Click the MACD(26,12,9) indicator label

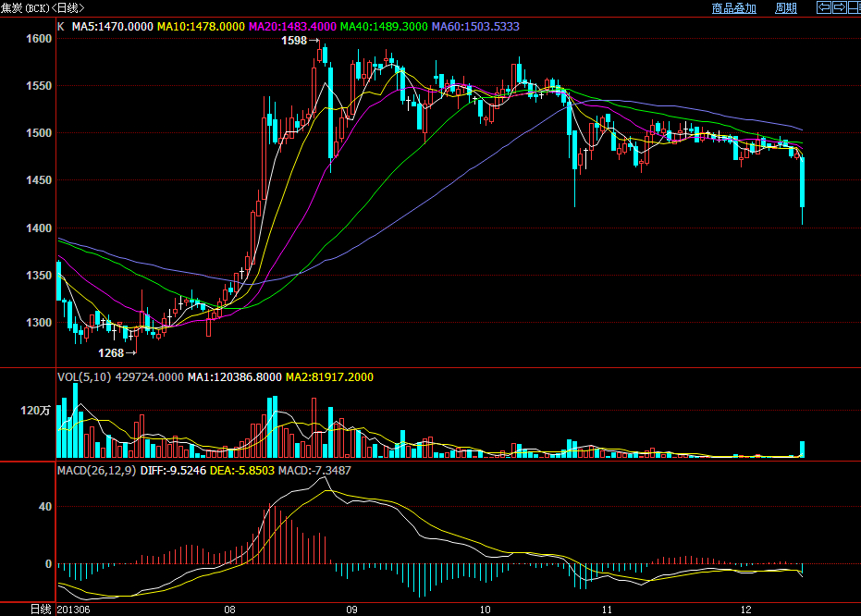pos(96,471)
